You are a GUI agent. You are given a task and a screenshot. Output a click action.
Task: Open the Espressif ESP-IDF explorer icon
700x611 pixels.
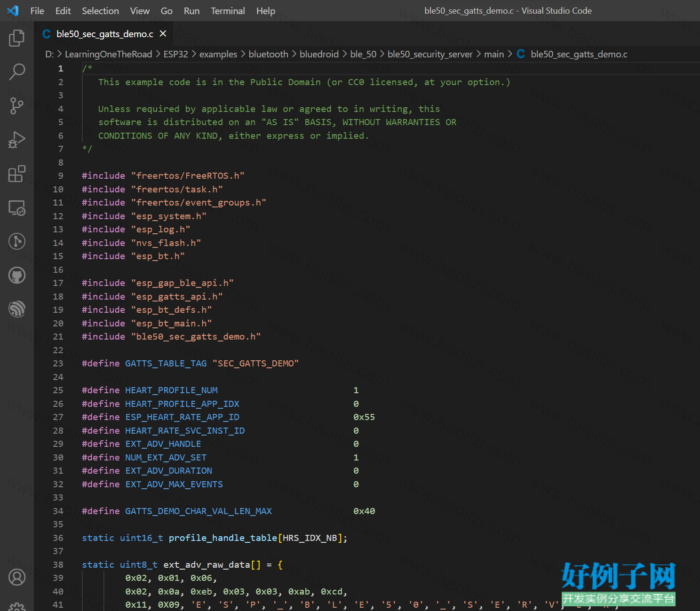17,309
